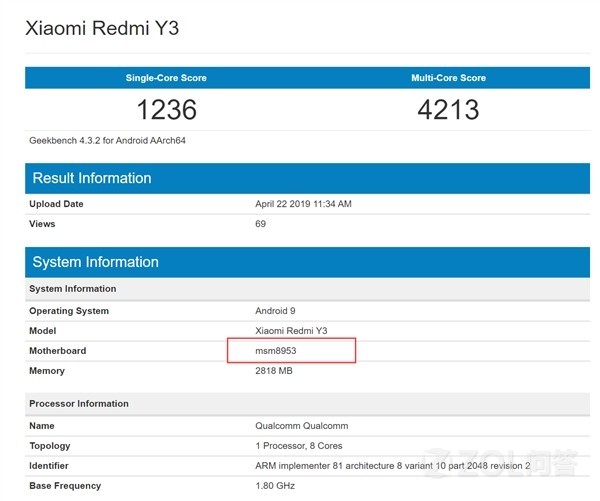Click the Base Frequency value 1.80 GHz

[277, 486]
